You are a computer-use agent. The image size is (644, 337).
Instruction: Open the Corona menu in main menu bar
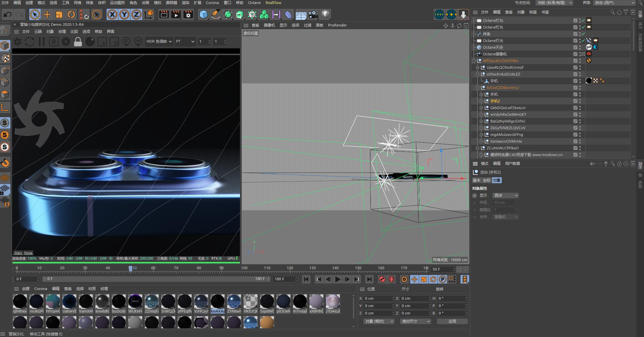[212, 3]
